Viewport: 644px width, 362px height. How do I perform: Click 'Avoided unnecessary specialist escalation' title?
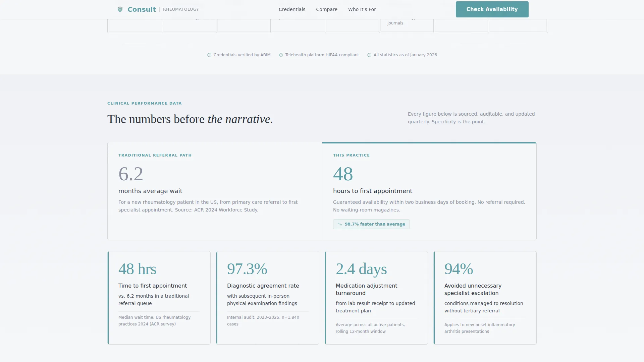473,289
